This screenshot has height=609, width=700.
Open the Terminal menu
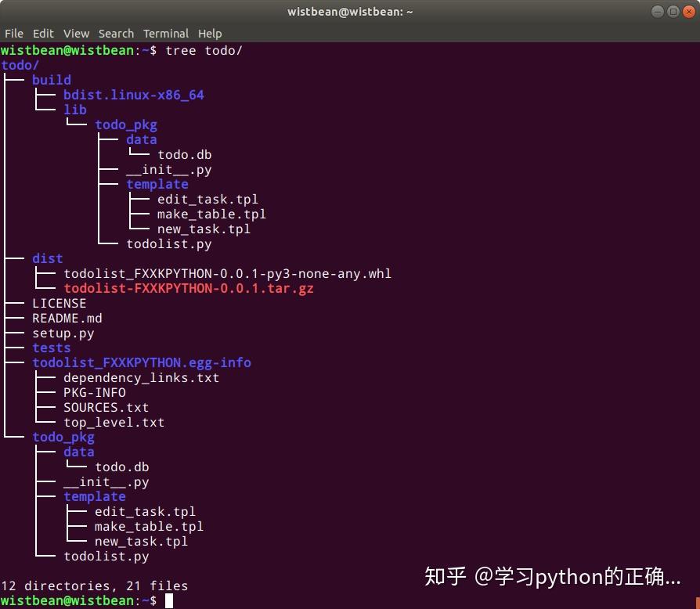coord(166,34)
